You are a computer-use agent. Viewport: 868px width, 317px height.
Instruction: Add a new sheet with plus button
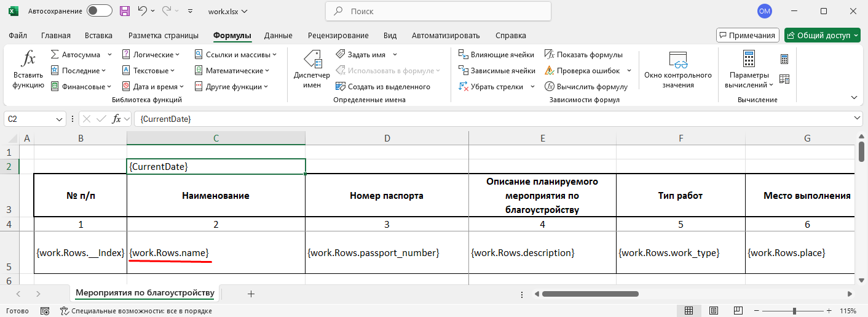pyautogui.click(x=251, y=294)
